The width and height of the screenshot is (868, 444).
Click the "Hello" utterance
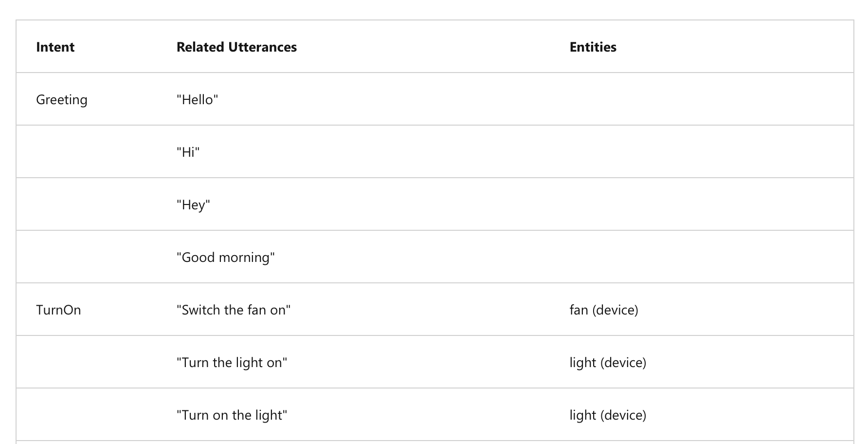point(197,100)
